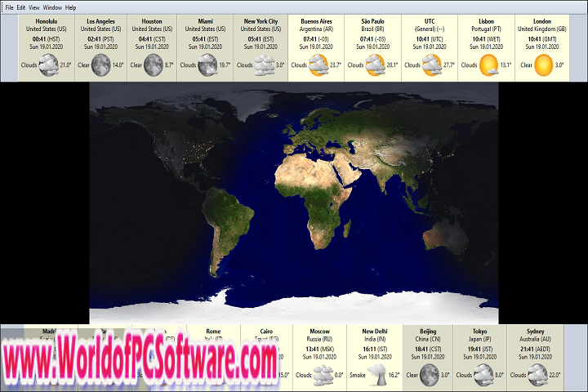Click Beijing time 18:41 (CST)
This screenshot has width=588, height=392.
(x=428, y=350)
